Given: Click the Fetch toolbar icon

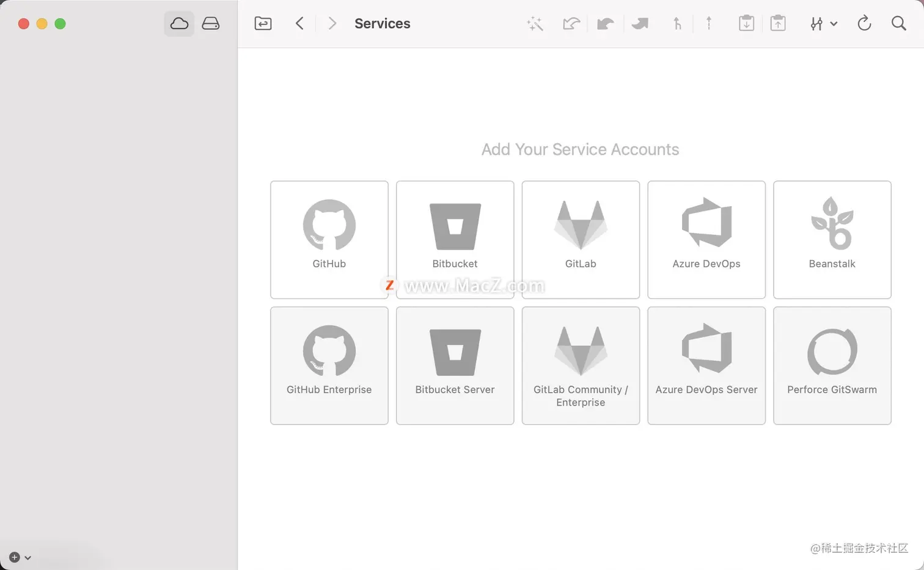Looking at the screenshot, I should click(x=571, y=24).
